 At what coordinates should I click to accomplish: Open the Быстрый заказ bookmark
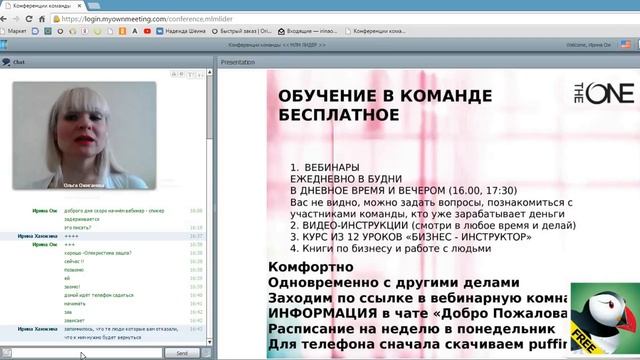click(242, 31)
